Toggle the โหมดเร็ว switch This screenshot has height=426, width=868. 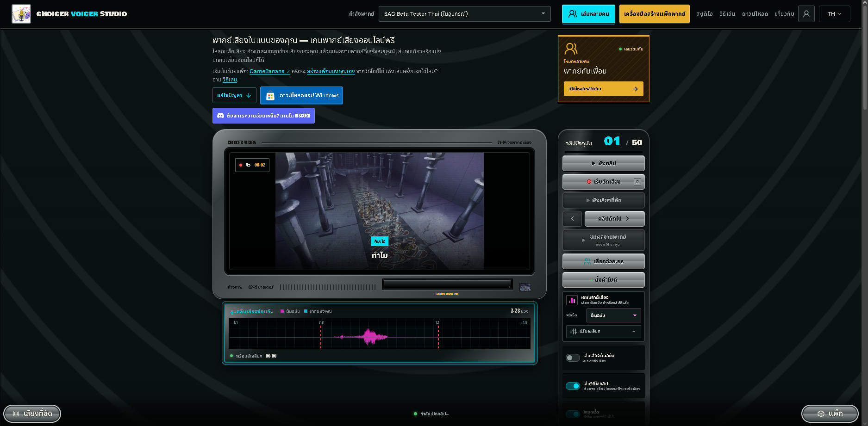[x=573, y=414]
